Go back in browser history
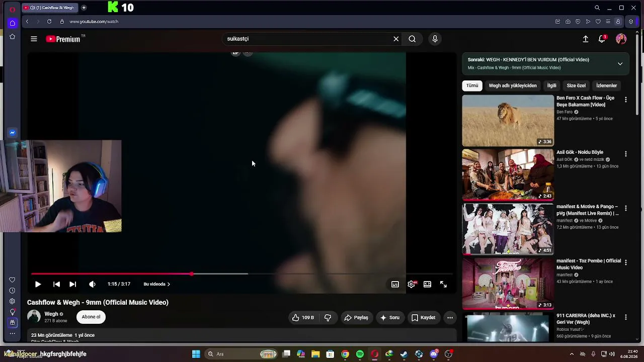Viewport: 644px width, 362px height. pyautogui.click(x=27, y=22)
